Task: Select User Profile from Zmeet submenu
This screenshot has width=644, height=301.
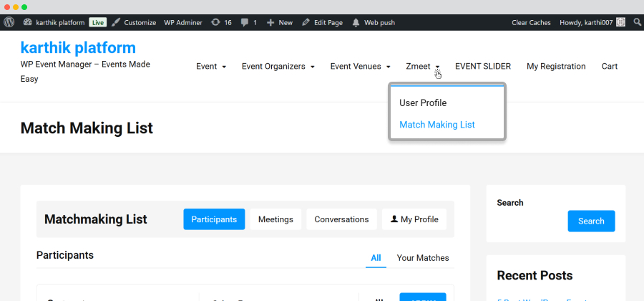Action: 423,102
